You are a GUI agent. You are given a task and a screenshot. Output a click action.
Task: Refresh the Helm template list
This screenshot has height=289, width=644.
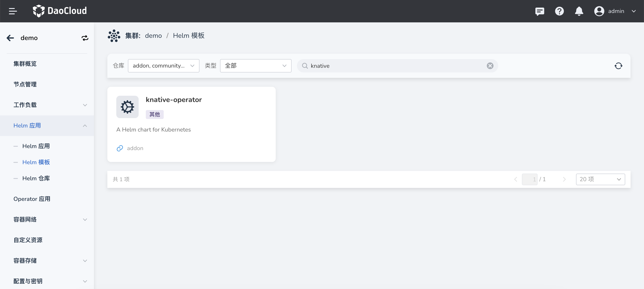pos(618,66)
